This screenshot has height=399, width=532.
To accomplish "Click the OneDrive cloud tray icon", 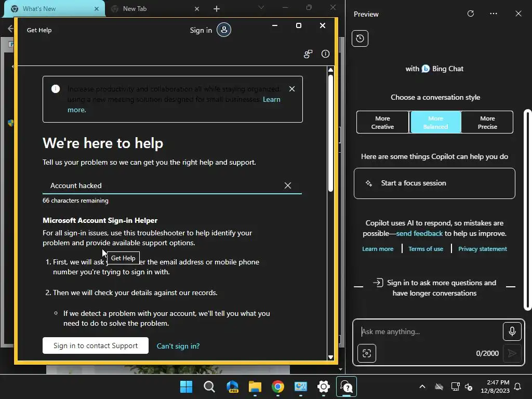I will 439,387.
